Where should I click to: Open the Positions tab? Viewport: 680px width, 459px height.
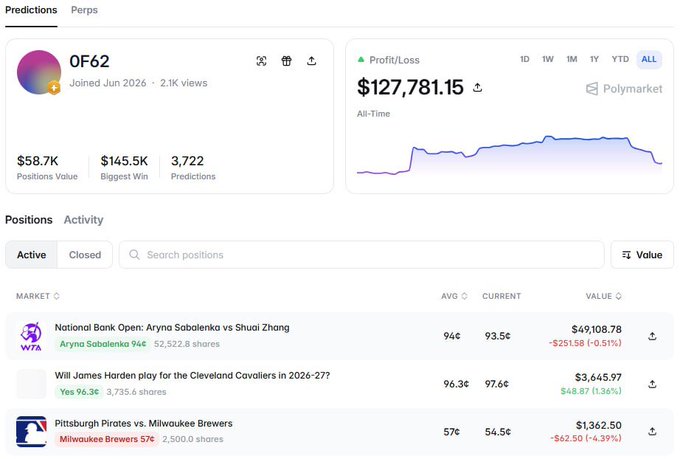(29, 220)
